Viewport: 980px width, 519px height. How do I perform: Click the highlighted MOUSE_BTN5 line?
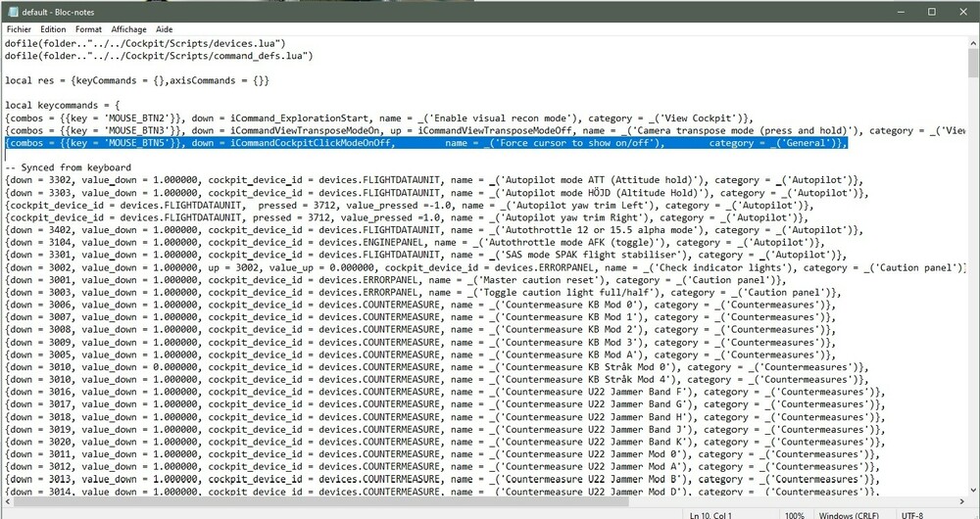tap(426, 143)
